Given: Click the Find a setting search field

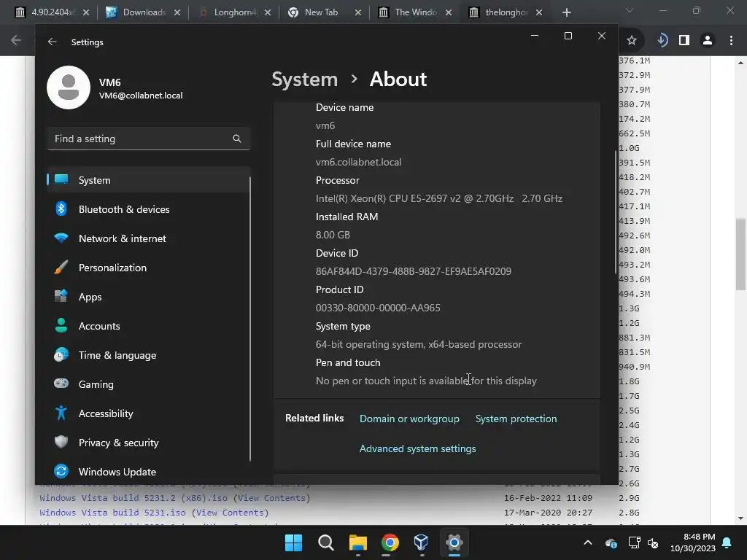Looking at the screenshot, I should pos(149,139).
